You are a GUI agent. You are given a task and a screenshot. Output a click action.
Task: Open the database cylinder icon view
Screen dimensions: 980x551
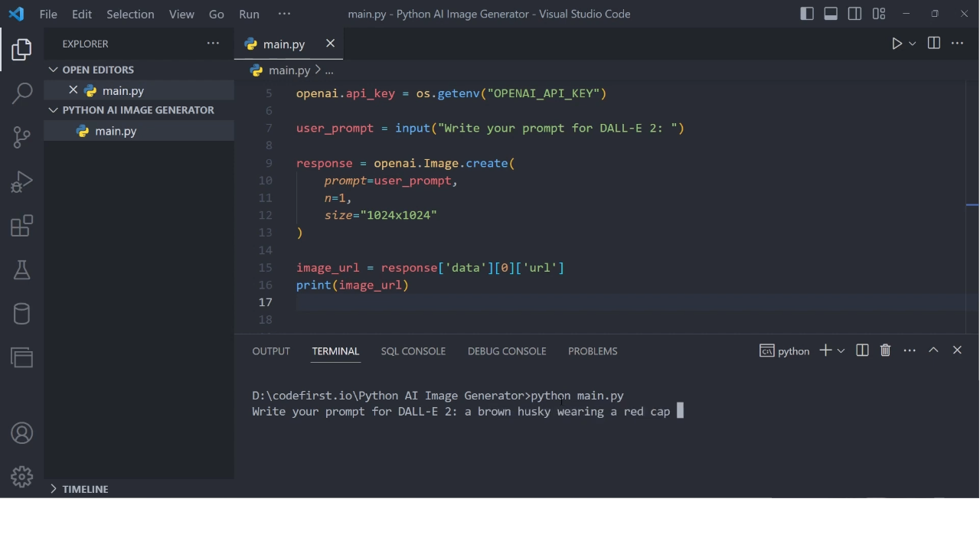click(21, 314)
